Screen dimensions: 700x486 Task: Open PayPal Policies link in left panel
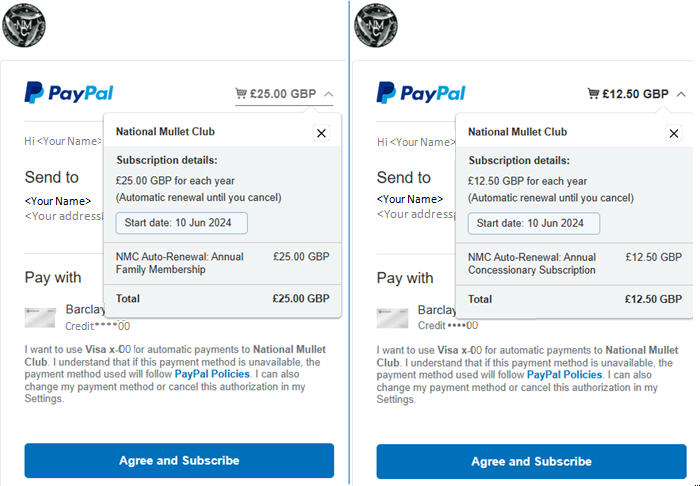[212, 374]
